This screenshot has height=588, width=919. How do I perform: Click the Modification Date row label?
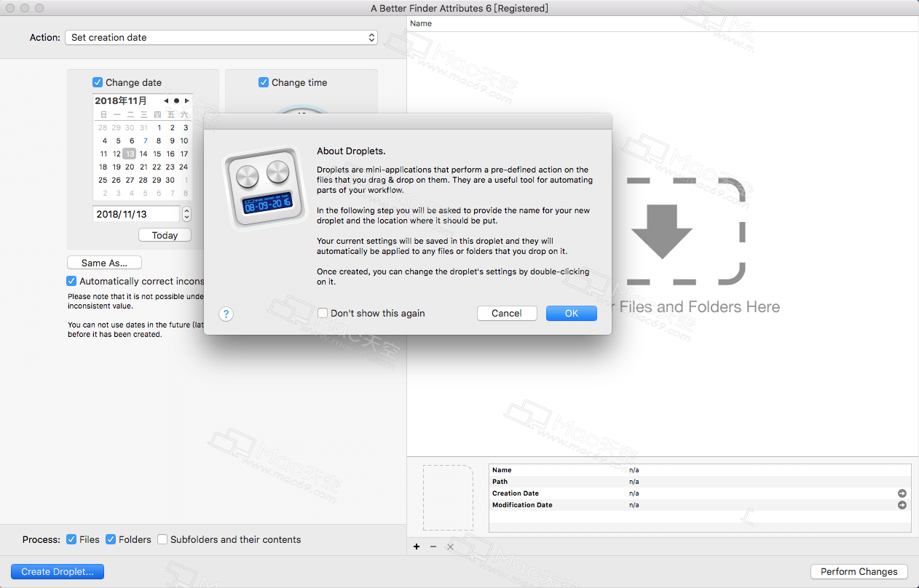pyautogui.click(x=522, y=505)
